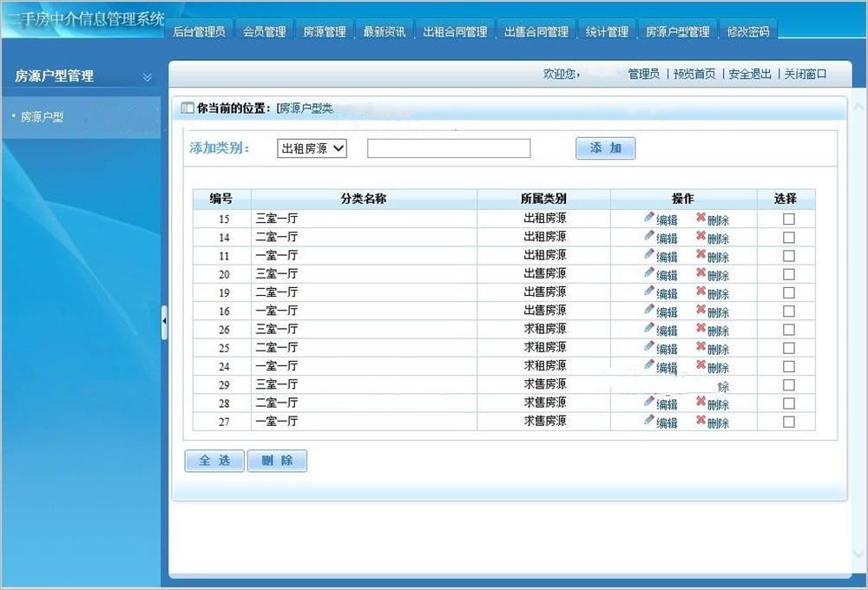
Task: Go to the 出售合同管理 tab
Action: coord(536,31)
